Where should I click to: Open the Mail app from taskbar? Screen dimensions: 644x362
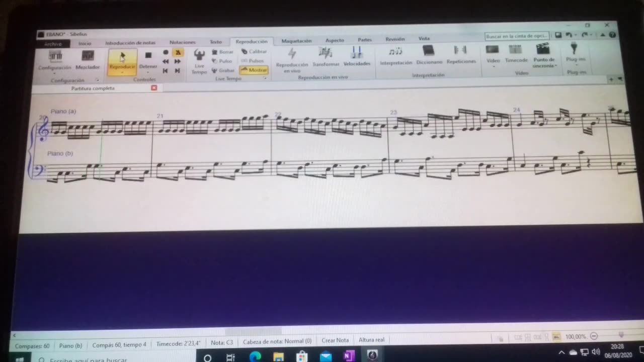(326, 356)
